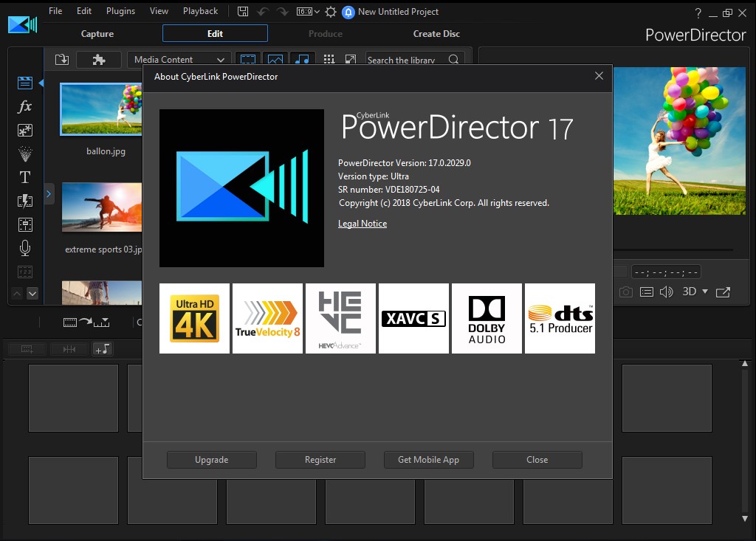Click the preview quality/display options icon

647,292
